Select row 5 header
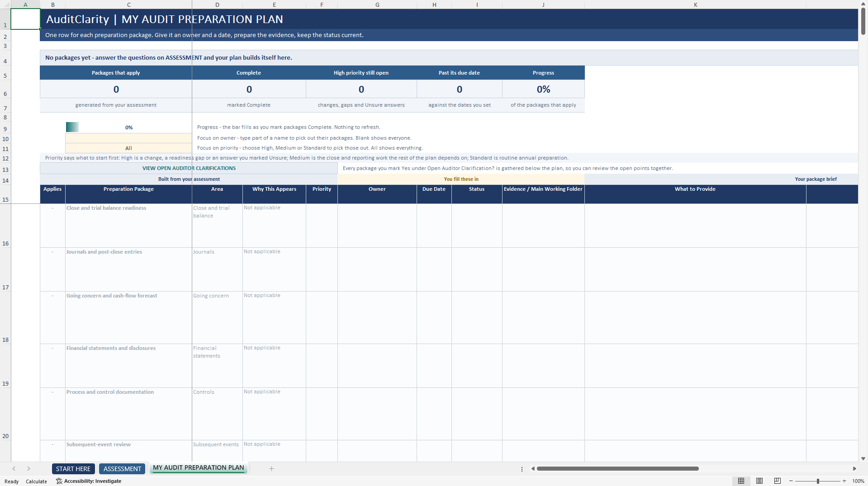Viewport: 868px width, 486px height. tap(5, 73)
